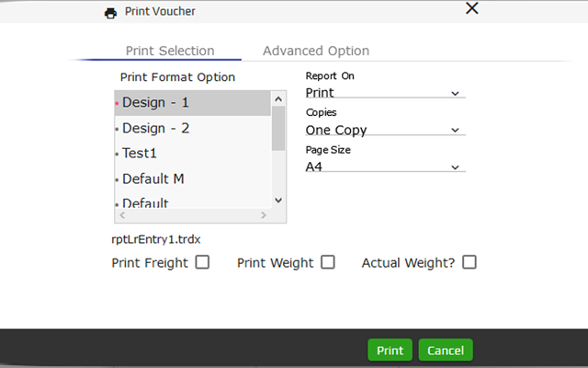The image size is (588, 368).
Task: Check the Actual Weight? checkbox
Action: (469, 262)
